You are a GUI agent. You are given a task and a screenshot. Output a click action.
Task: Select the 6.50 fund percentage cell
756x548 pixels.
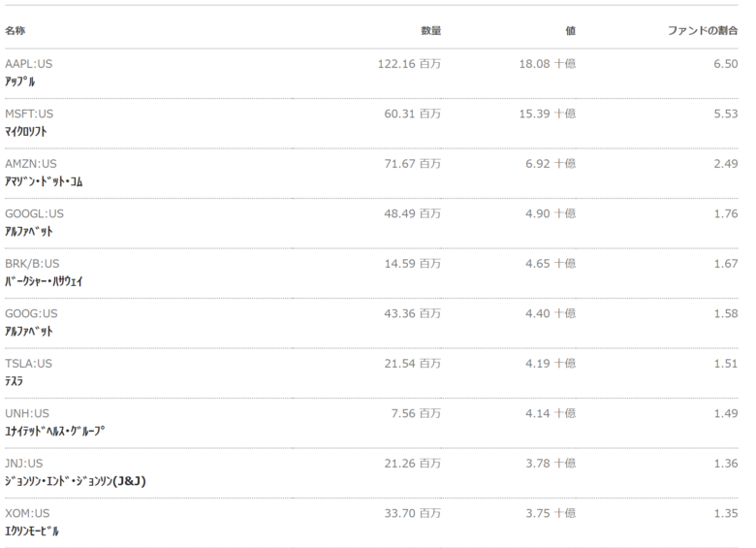point(726,64)
